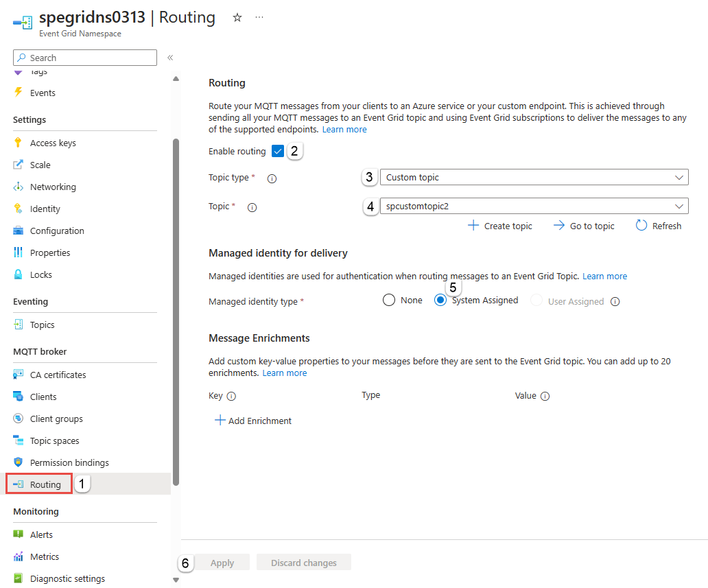Click the Apply button
This screenshot has width=708, height=588.
pyautogui.click(x=222, y=563)
